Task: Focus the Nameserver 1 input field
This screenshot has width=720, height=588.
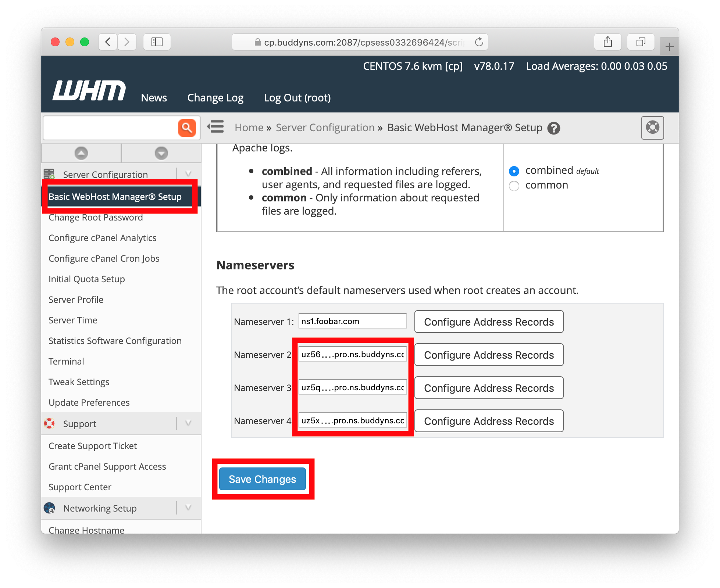Action: point(353,321)
